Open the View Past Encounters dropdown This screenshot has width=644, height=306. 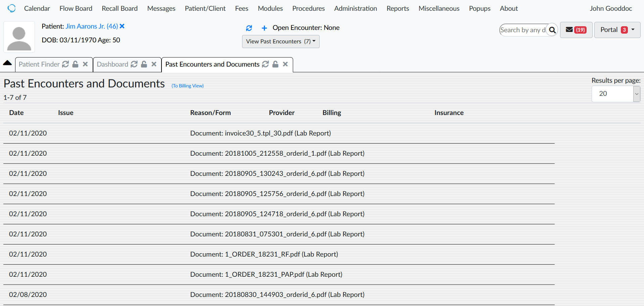pos(281,41)
